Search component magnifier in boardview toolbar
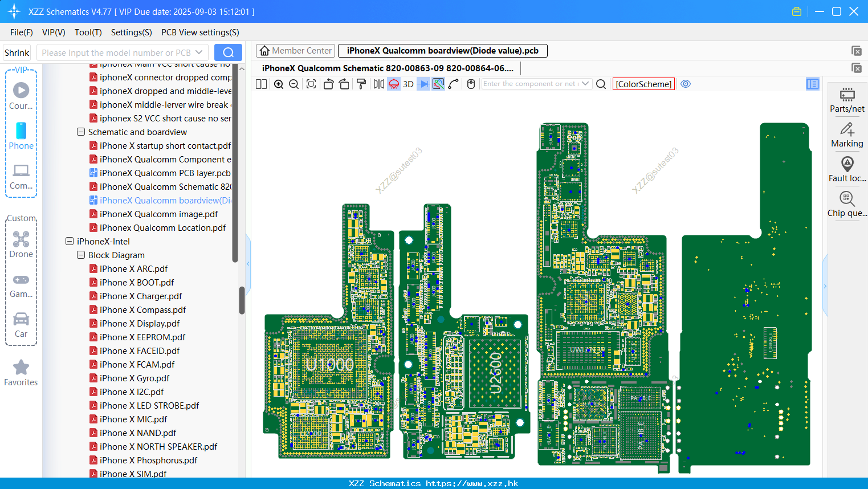 pos(601,84)
